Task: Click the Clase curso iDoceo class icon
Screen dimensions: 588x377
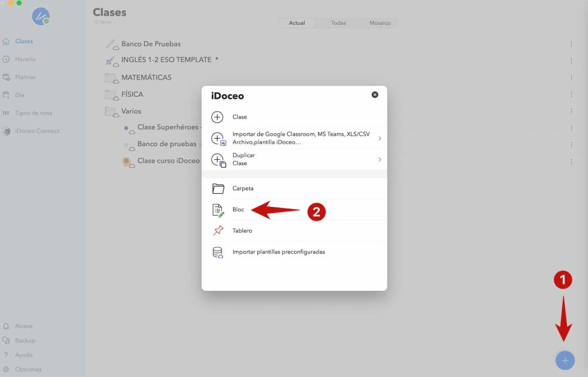Action: click(x=128, y=162)
